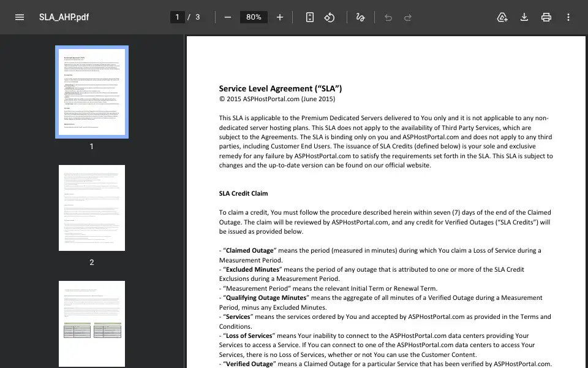Select page 2 thumbnail
Image resolution: width=588 pixels, height=368 pixels.
[x=92, y=208]
